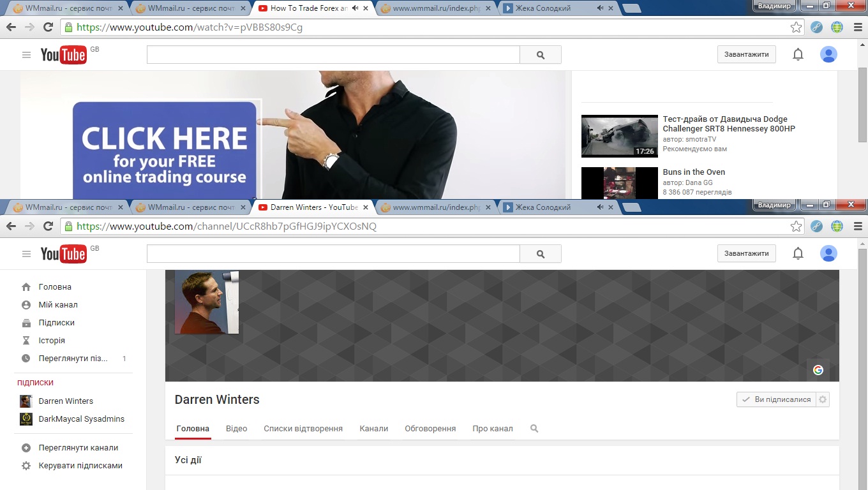Open the account avatar menu in the channel window

click(828, 254)
